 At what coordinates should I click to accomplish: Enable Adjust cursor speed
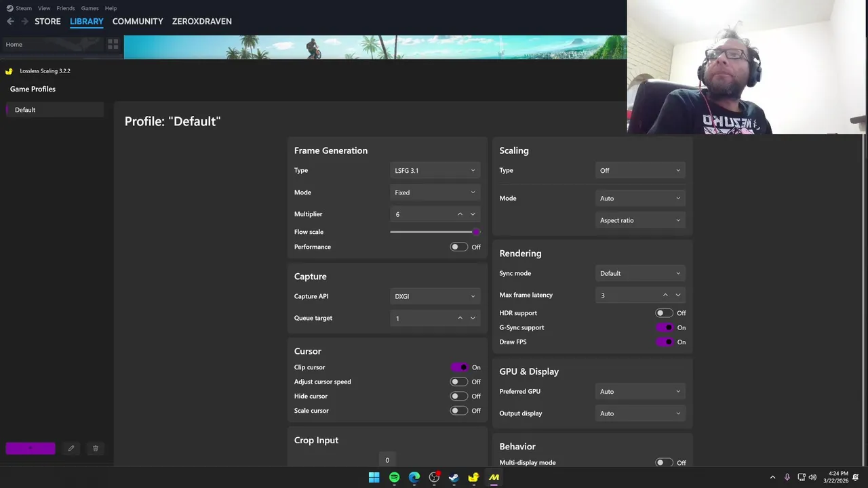[x=459, y=382]
